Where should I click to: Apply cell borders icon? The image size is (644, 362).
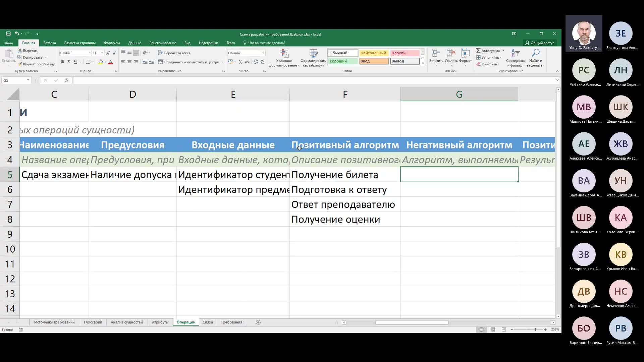point(88,62)
